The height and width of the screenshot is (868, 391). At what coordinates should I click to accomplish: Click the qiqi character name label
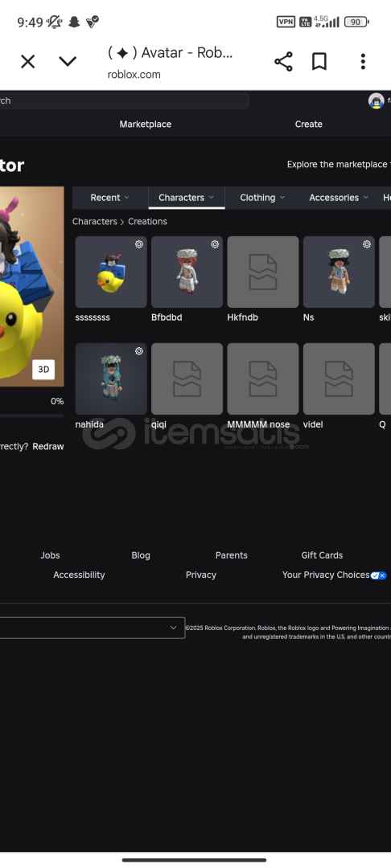coord(158,424)
